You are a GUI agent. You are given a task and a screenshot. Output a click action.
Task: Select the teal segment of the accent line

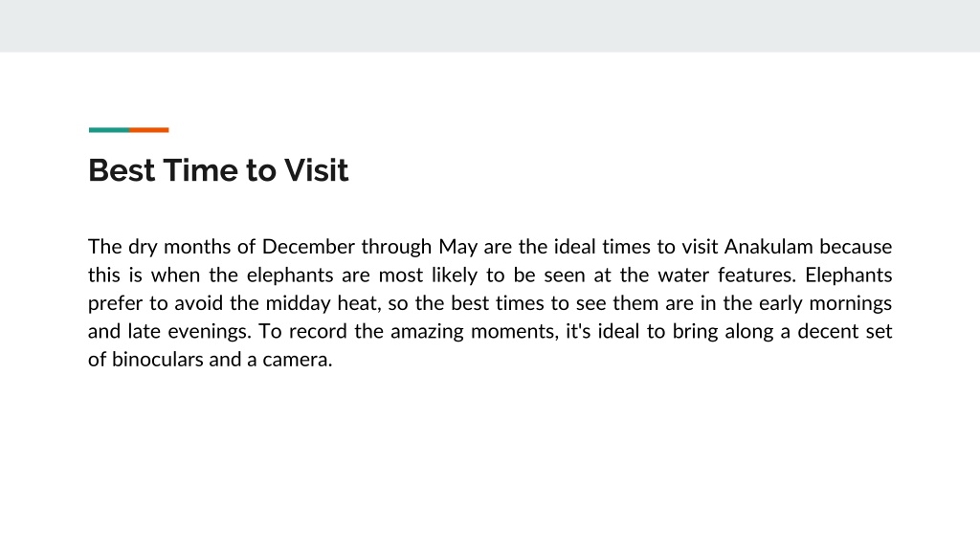(109, 130)
